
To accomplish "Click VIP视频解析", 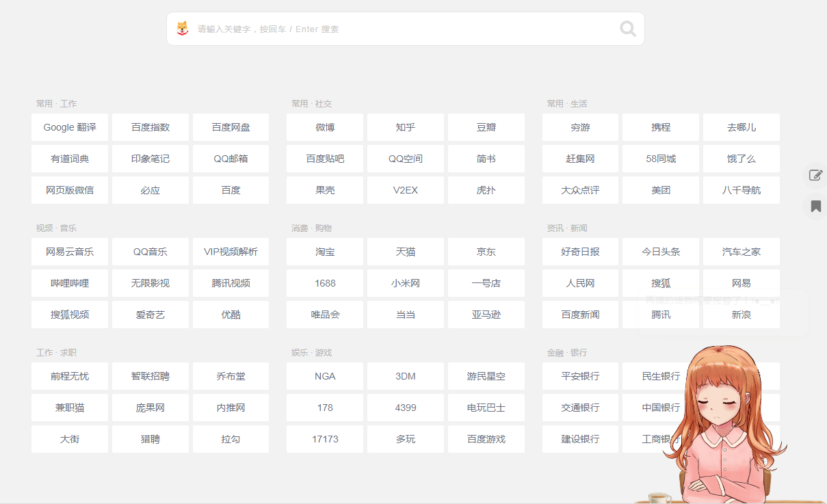I will [231, 252].
